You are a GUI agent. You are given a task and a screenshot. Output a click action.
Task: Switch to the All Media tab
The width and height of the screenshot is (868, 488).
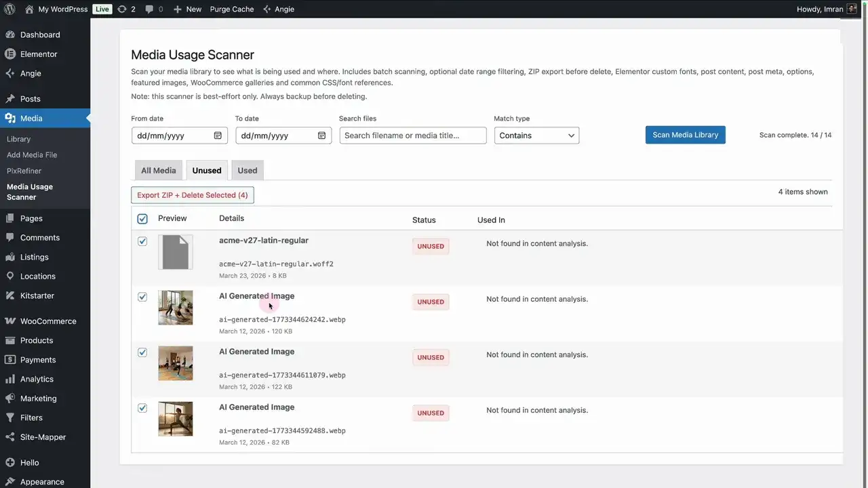[158, 171]
